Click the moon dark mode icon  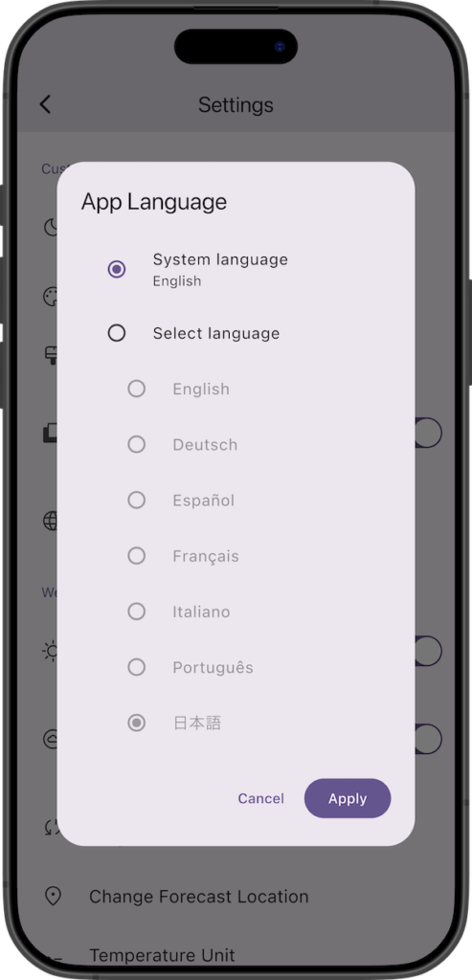(x=50, y=228)
